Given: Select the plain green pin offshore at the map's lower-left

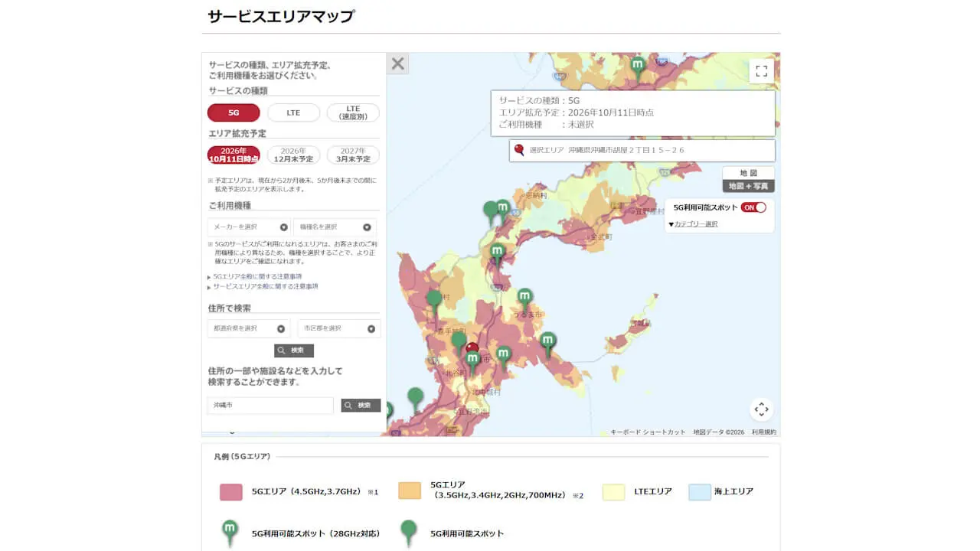Looking at the screenshot, I should point(415,399).
